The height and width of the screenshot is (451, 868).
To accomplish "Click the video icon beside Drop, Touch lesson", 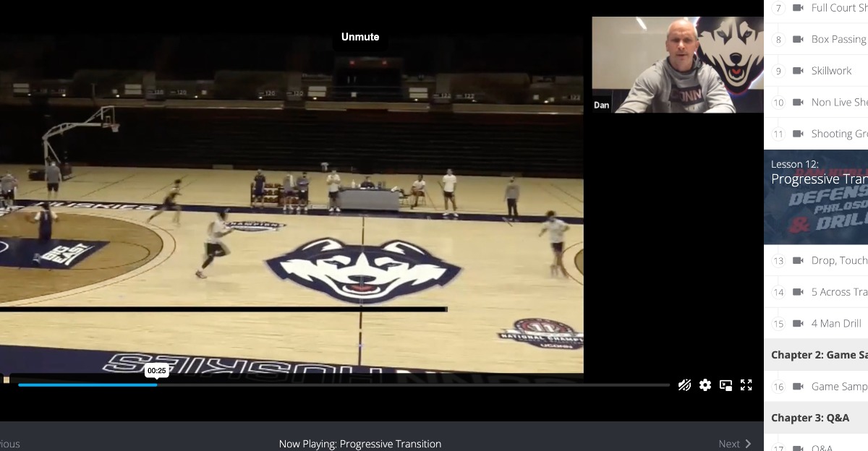I will pos(798,260).
